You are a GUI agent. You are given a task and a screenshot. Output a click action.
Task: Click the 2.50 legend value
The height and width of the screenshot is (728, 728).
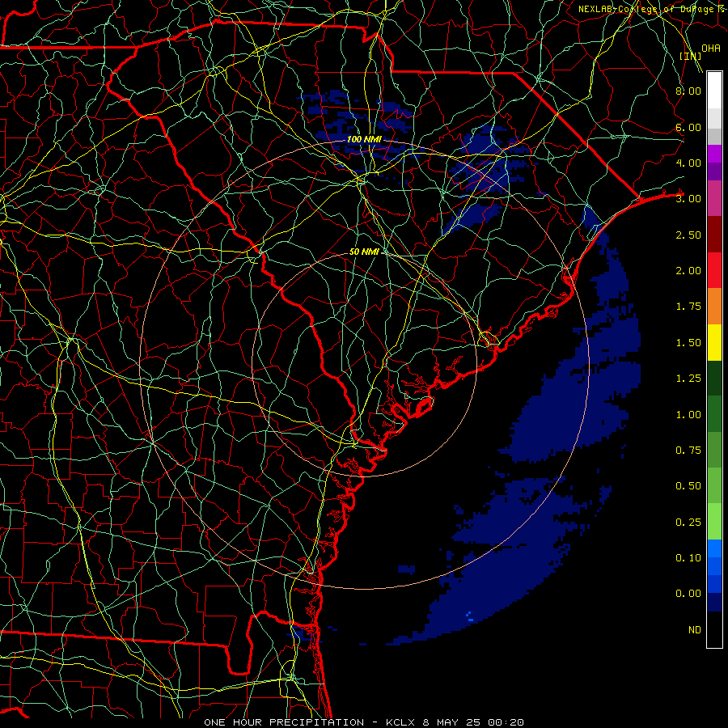click(x=688, y=235)
